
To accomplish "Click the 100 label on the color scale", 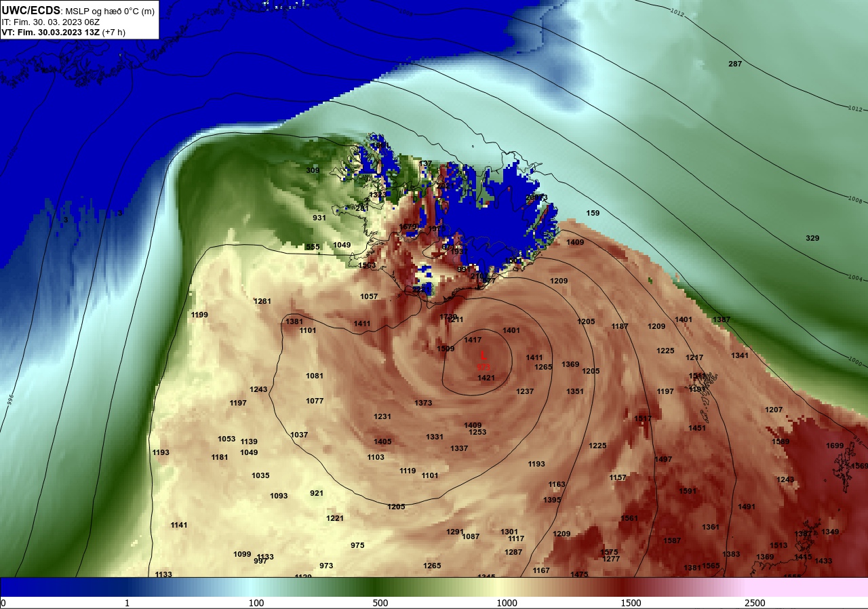I will coord(256,603).
